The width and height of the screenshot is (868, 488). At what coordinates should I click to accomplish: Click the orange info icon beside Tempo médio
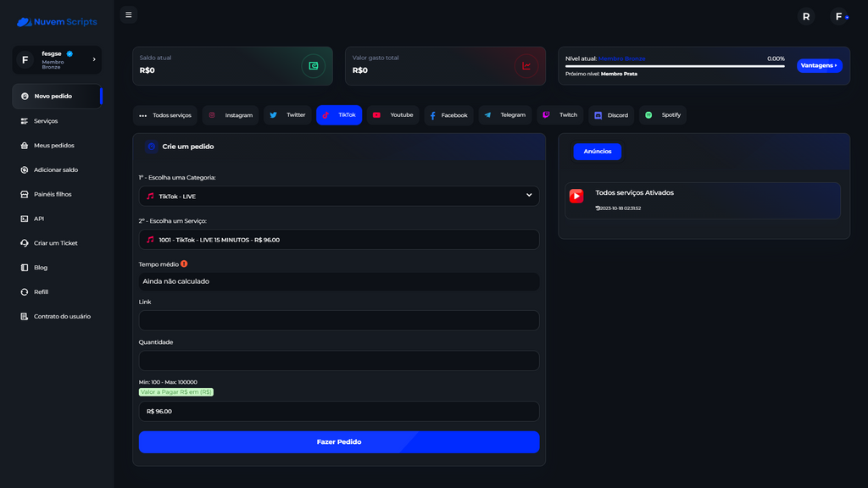(x=184, y=263)
